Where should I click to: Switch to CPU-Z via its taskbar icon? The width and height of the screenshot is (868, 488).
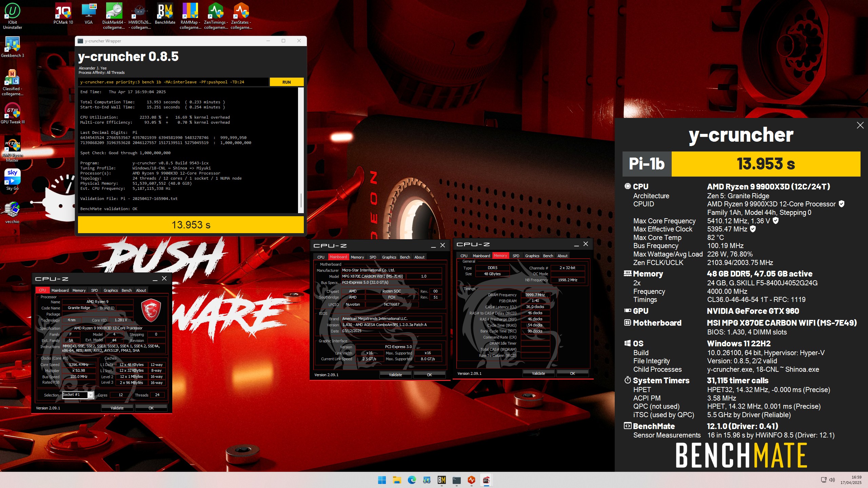pos(486,480)
